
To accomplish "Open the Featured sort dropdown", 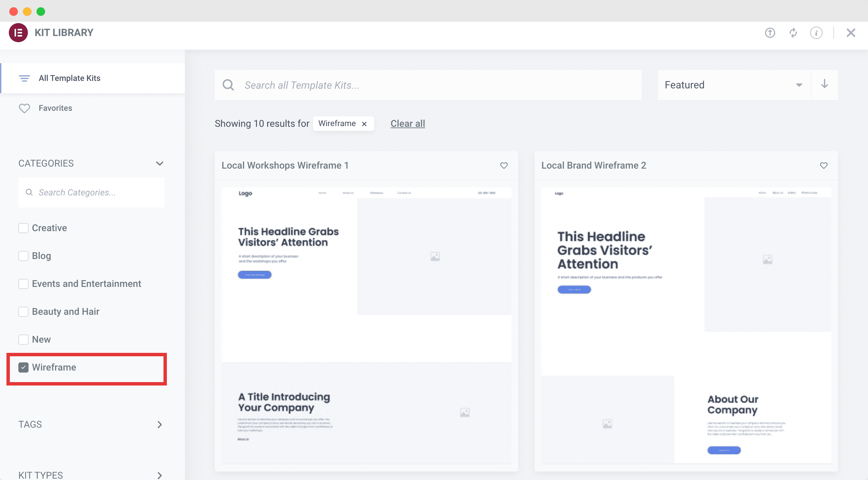I will (x=733, y=85).
